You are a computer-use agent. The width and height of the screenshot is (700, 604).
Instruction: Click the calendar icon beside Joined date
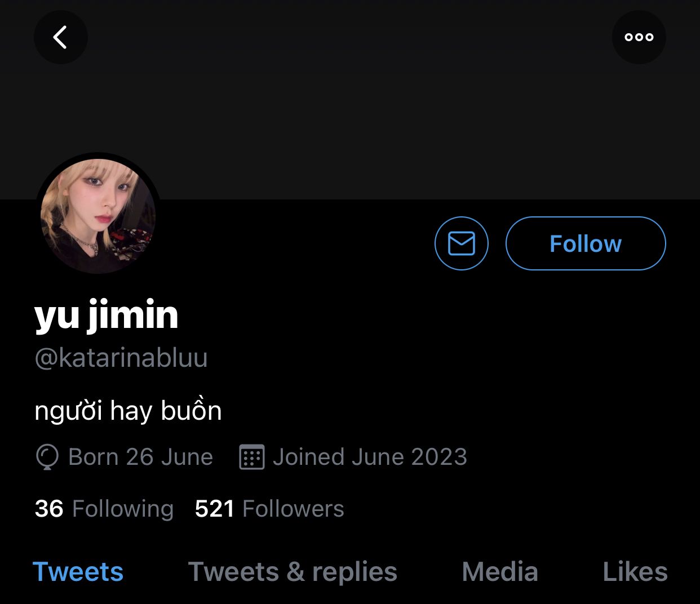251,457
